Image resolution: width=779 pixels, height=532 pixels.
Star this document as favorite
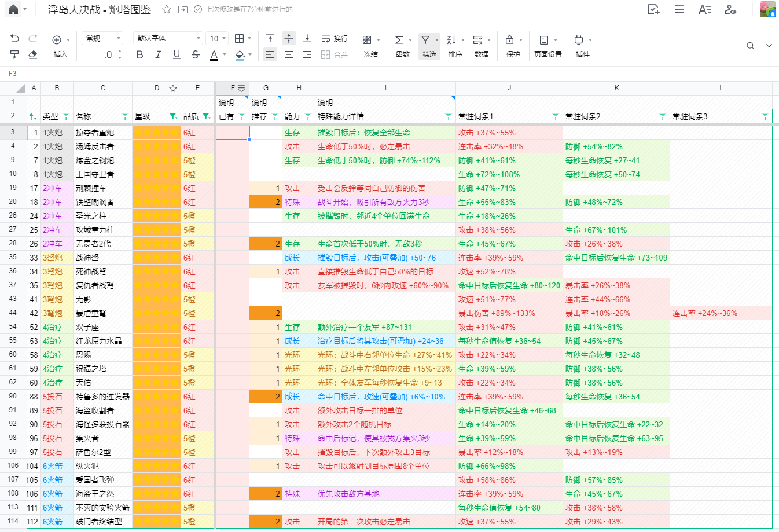167,9
